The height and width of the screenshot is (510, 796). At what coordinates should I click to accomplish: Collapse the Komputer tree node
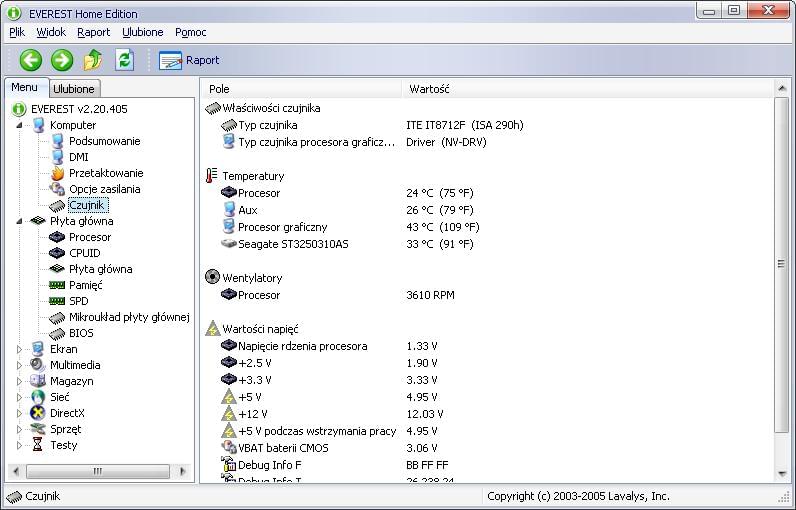19,125
